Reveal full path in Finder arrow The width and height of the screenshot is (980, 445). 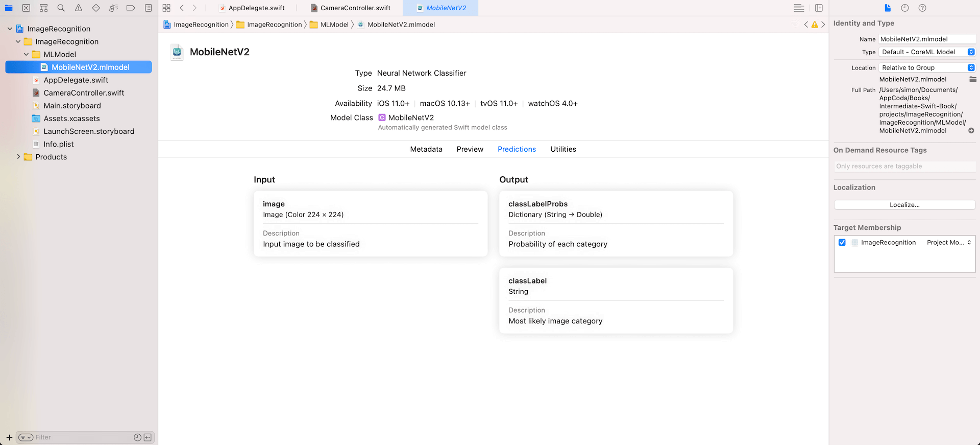(971, 131)
